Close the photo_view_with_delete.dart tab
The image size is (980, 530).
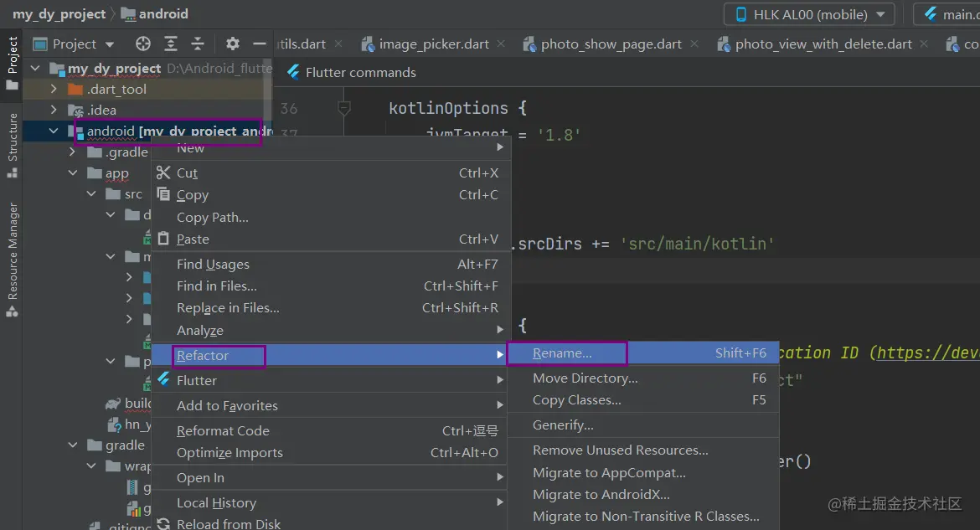click(x=924, y=44)
